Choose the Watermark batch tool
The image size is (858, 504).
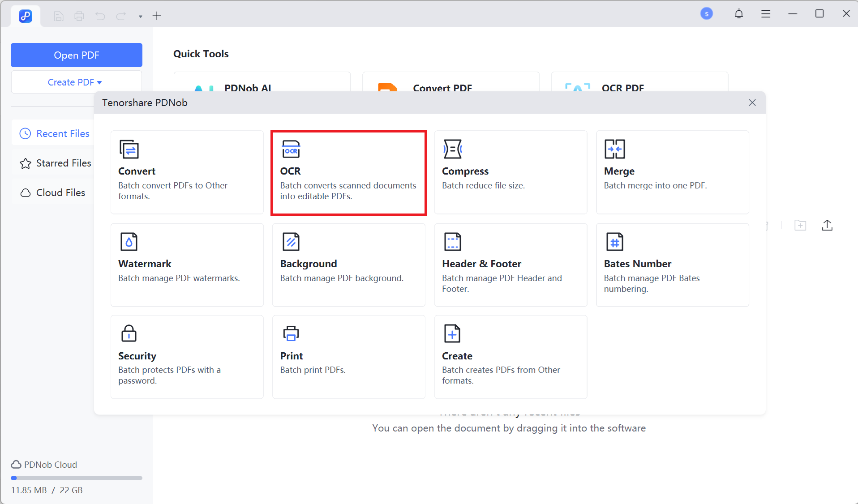click(x=187, y=265)
